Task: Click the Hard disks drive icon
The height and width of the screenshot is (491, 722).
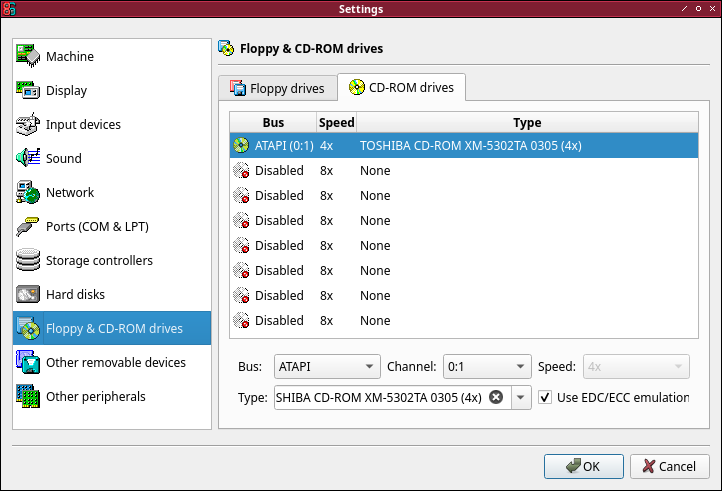Action: (28, 294)
